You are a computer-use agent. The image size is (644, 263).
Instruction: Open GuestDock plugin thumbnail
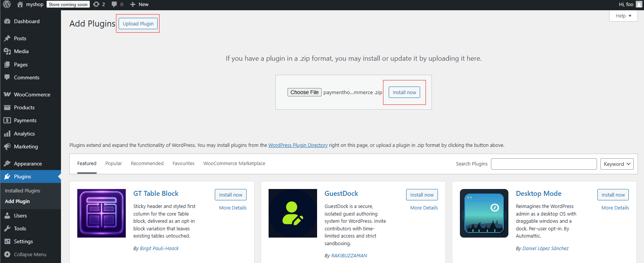pyautogui.click(x=293, y=213)
